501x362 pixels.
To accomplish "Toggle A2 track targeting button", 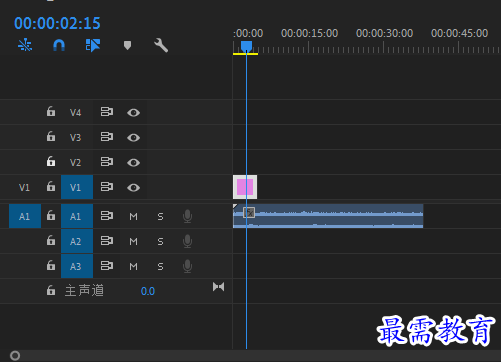I will click(77, 241).
